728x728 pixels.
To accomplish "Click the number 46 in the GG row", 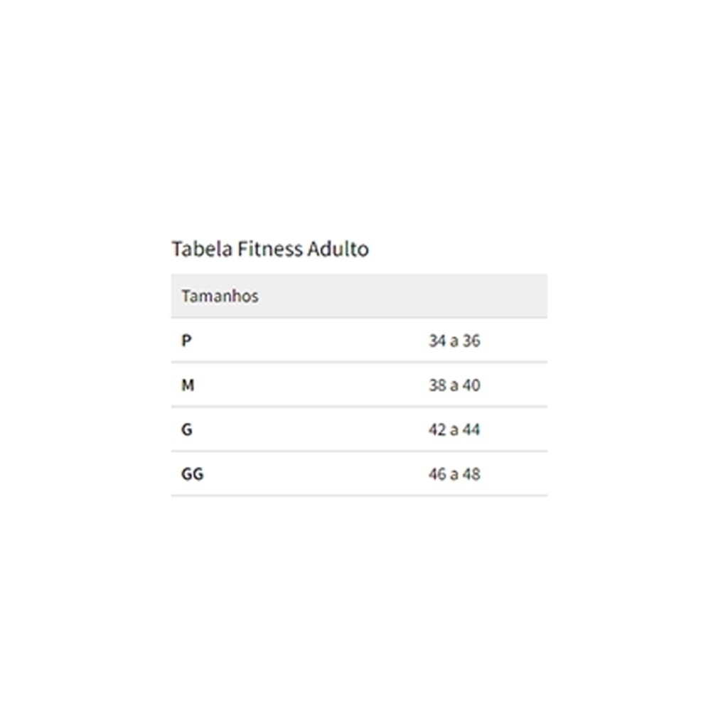I will click(437, 474).
